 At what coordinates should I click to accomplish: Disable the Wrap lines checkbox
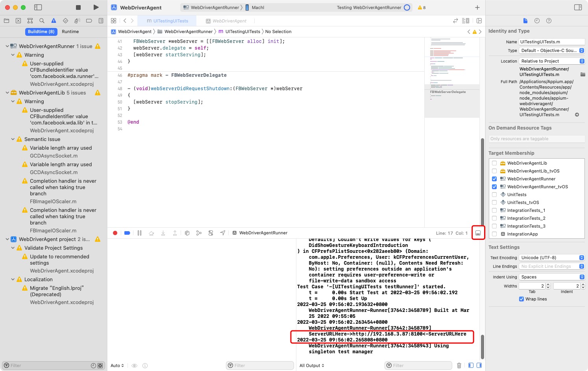(x=521, y=299)
